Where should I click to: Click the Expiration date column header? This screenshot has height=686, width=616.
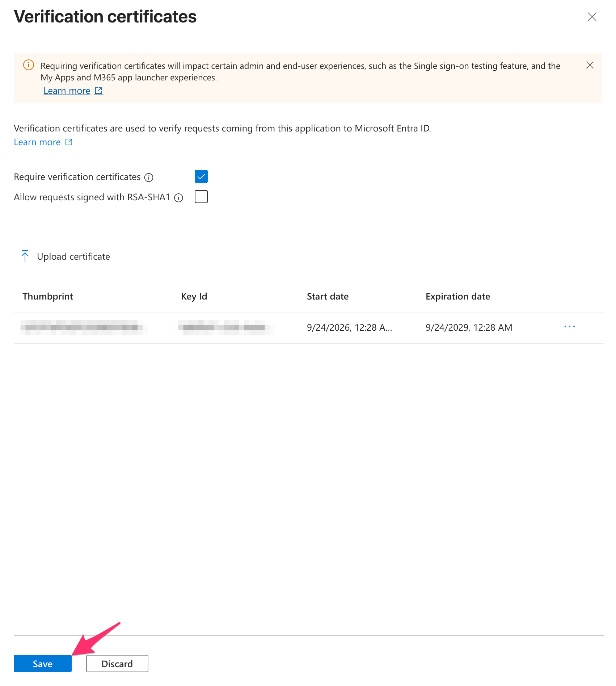[458, 296]
